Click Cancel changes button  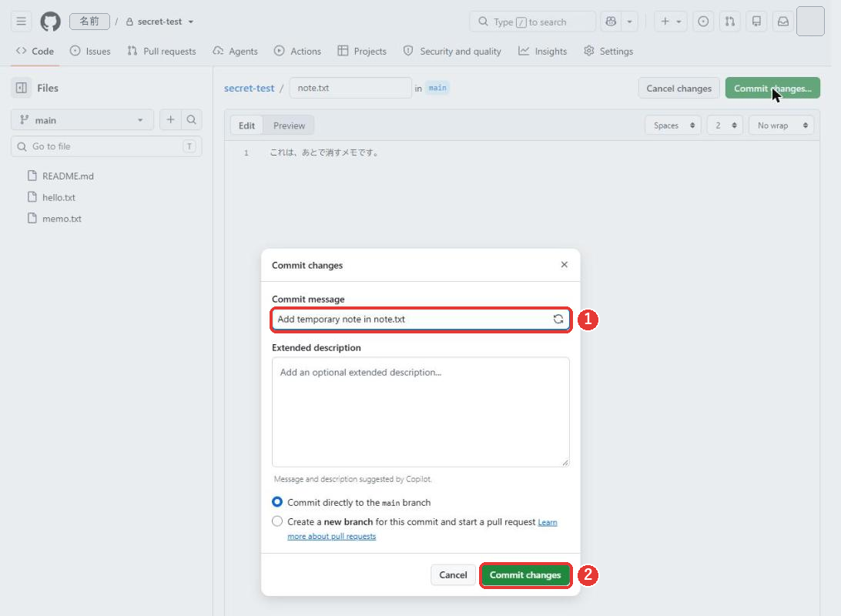[x=678, y=89]
